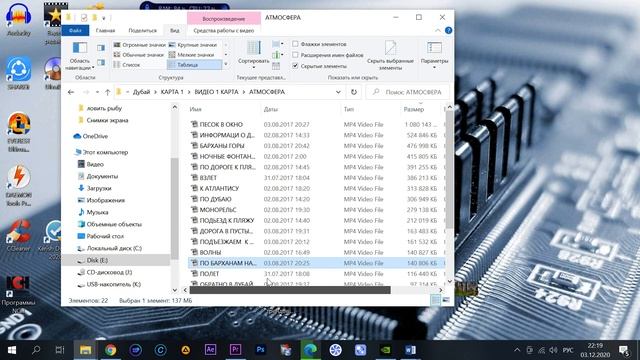640x360 pixels.
Task: Select Extra large icons layout
Action: [140, 45]
